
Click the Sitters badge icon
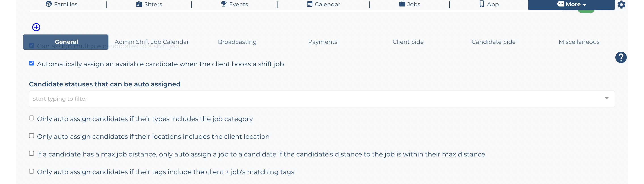point(139,4)
